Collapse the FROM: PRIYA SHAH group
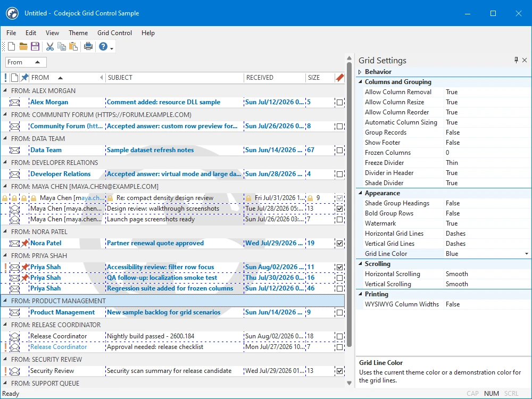 5,255
